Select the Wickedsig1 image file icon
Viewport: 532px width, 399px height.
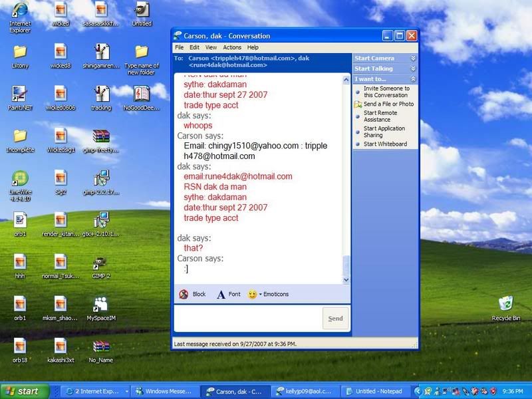point(61,140)
